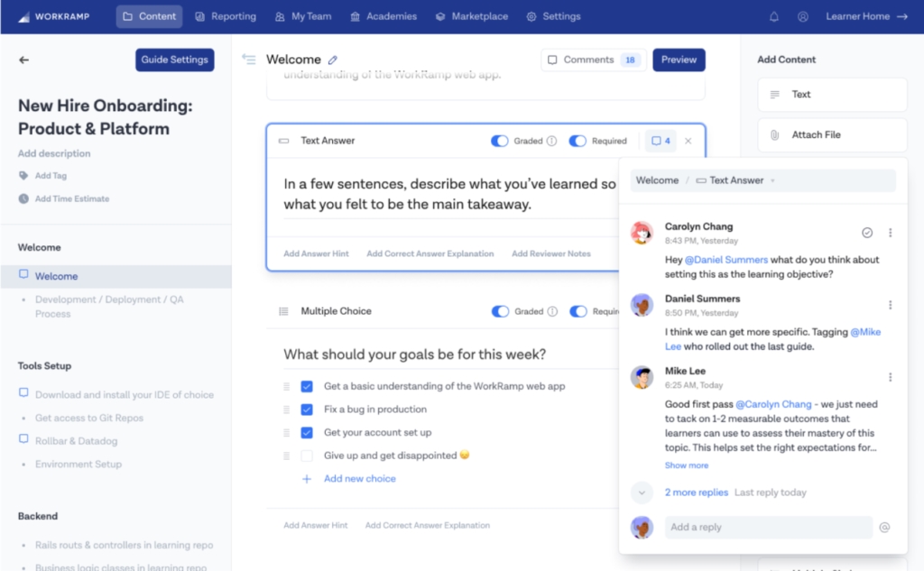Resolve Carolyn Chang's comment with checkmark

point(867,232)
